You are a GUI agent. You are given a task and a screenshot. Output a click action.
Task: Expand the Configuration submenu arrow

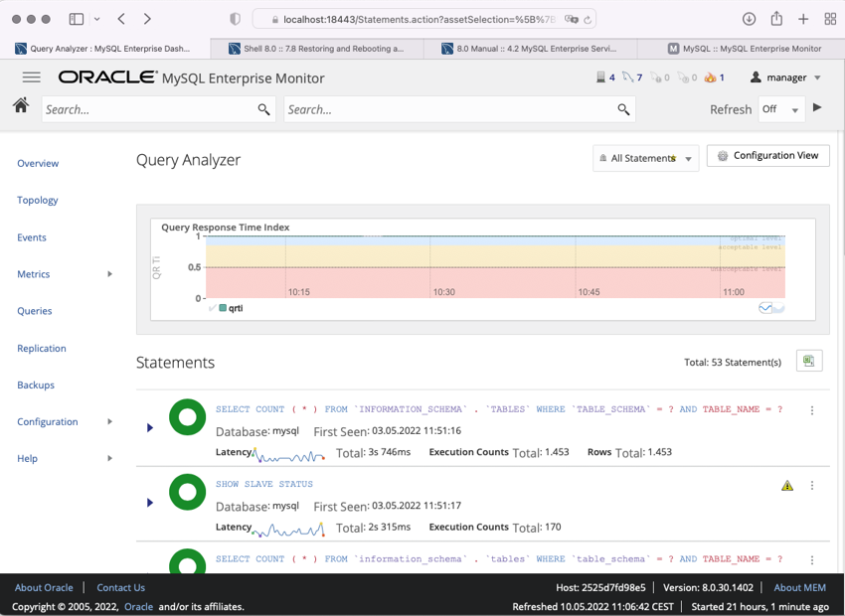110,421
